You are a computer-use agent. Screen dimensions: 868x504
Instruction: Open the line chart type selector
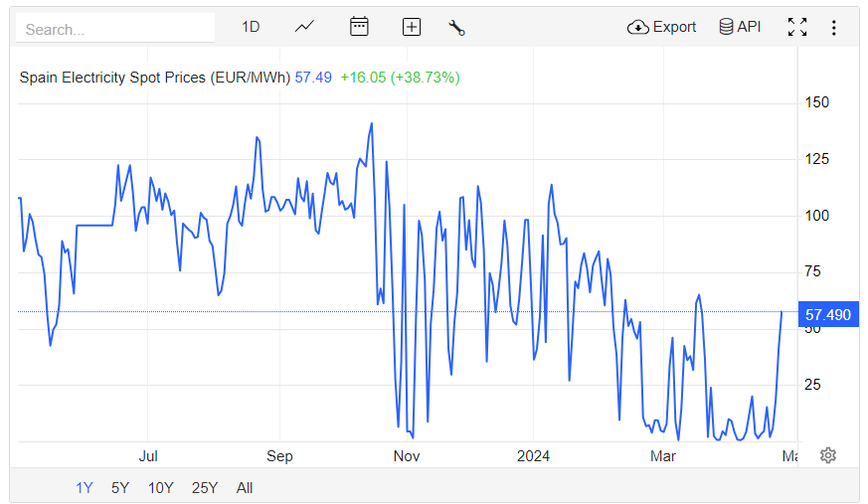(x=304, y=27)
